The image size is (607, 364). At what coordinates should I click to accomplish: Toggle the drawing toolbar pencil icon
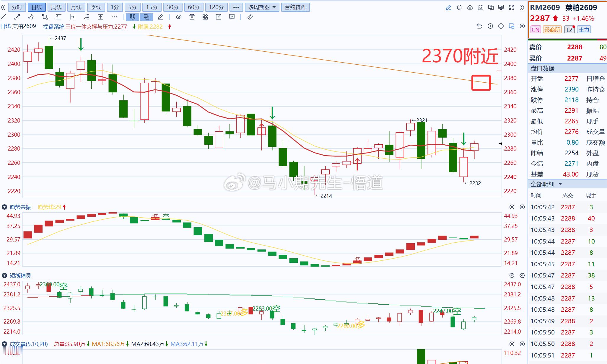(x=449, y=7)
